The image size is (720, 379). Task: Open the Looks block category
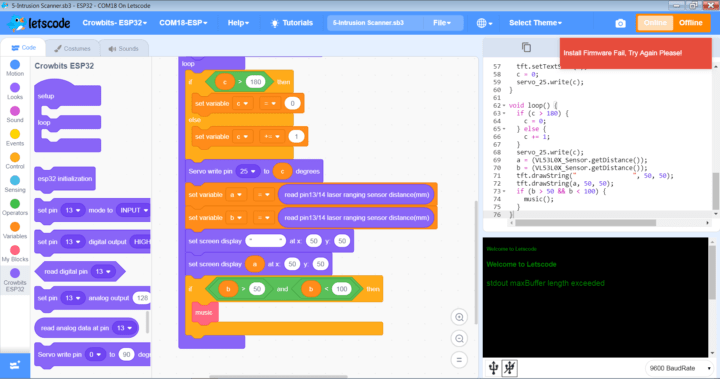pyautogui.click(x=15, y=91)
